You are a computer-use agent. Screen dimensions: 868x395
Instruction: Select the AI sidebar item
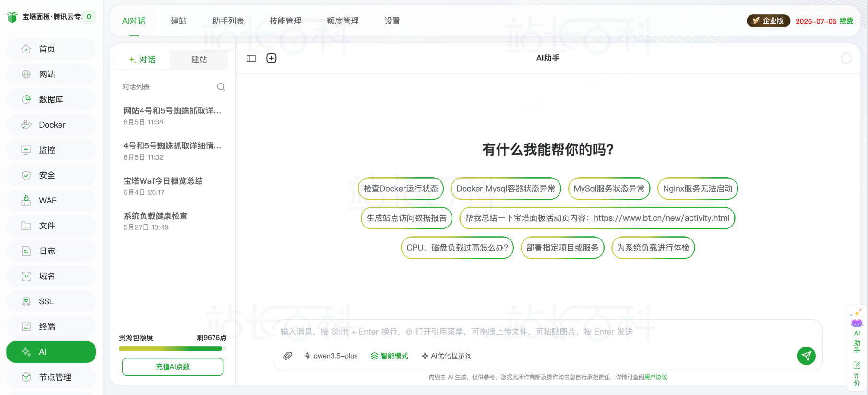tap(51, 352)
